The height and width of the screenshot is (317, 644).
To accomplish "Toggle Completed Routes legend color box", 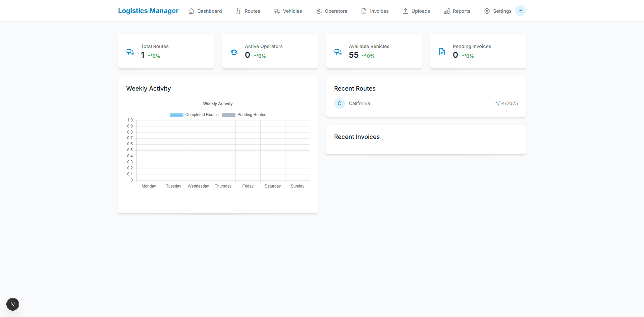I will point(176,115).
